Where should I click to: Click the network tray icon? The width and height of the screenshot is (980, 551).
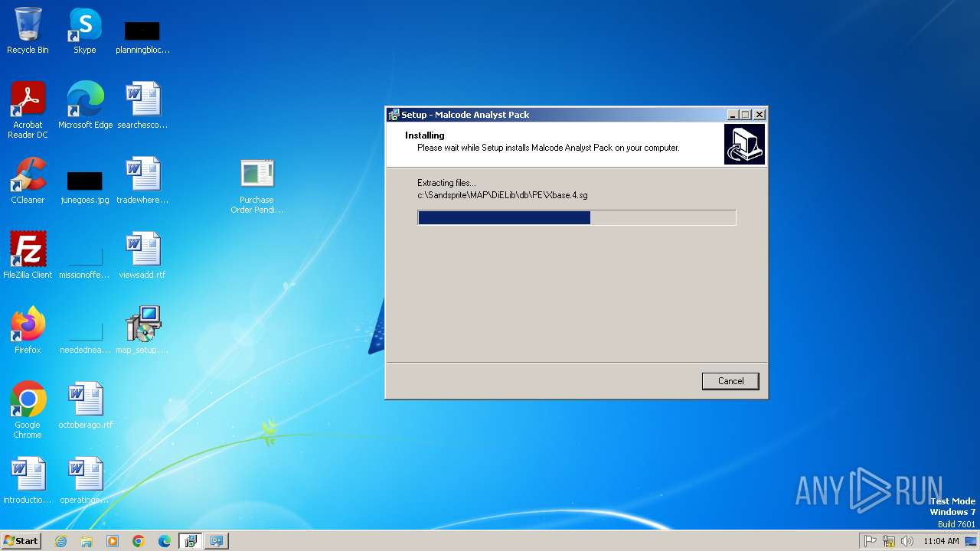click(x=889, y=541)
